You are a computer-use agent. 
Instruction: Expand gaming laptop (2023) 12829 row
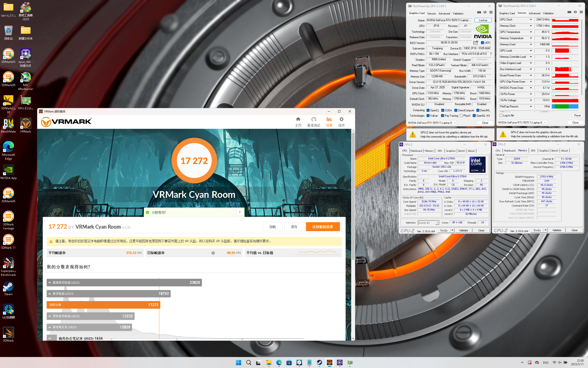[x=89, y=327]
